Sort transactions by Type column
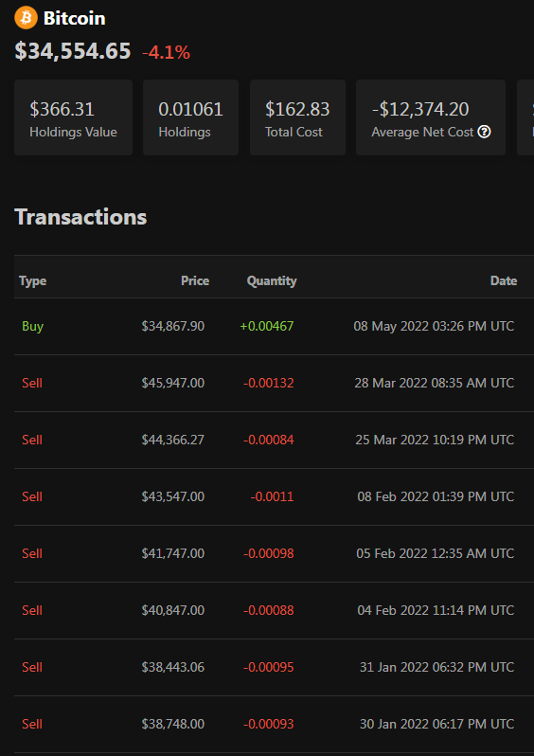534x756 pixels. 33,281
